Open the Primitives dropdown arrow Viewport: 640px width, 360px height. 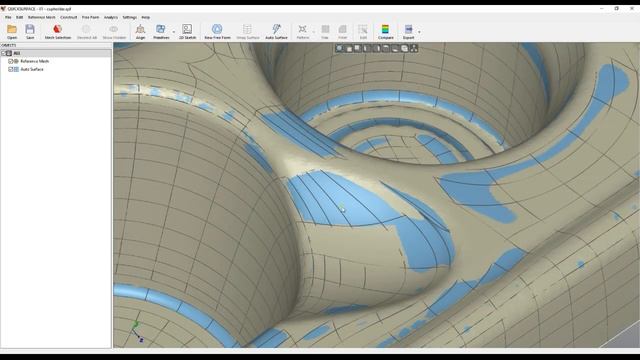tap(173, 32)
